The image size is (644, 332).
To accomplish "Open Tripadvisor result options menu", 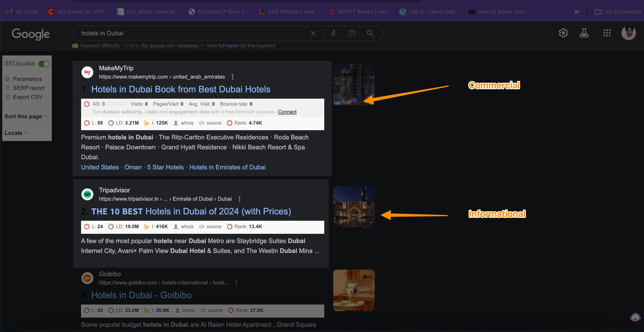I will click(x=240, y=199).
